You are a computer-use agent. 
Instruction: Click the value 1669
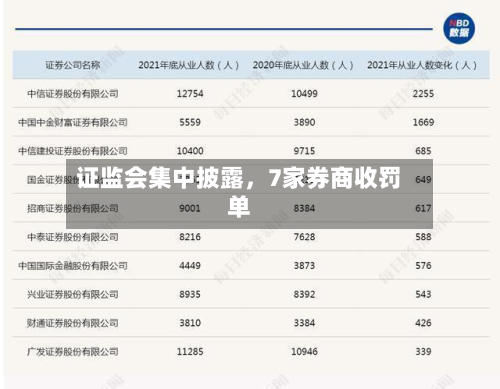point(423,122)
